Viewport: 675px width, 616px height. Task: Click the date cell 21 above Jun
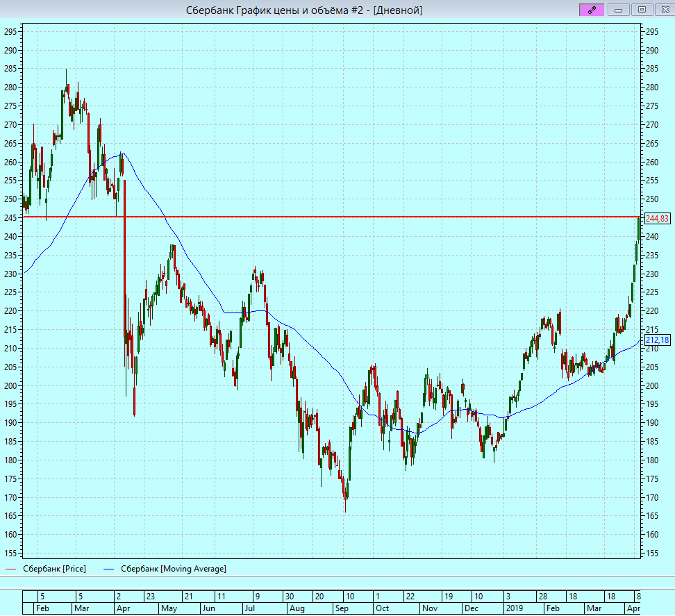tap(198, 596)
